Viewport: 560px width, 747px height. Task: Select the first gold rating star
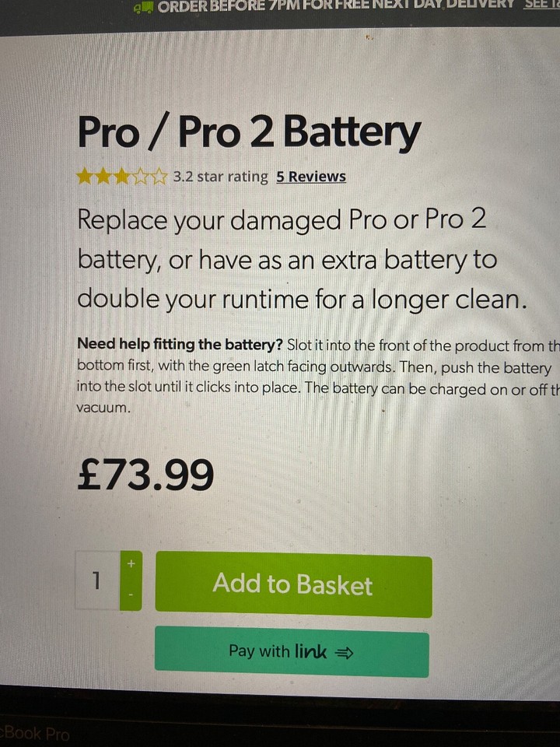[86, 177]
